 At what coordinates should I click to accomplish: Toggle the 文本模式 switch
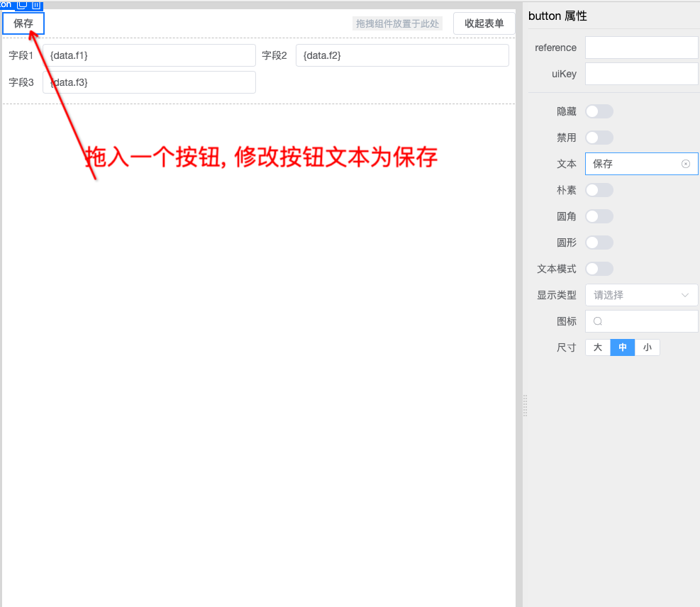click(599, 269)
